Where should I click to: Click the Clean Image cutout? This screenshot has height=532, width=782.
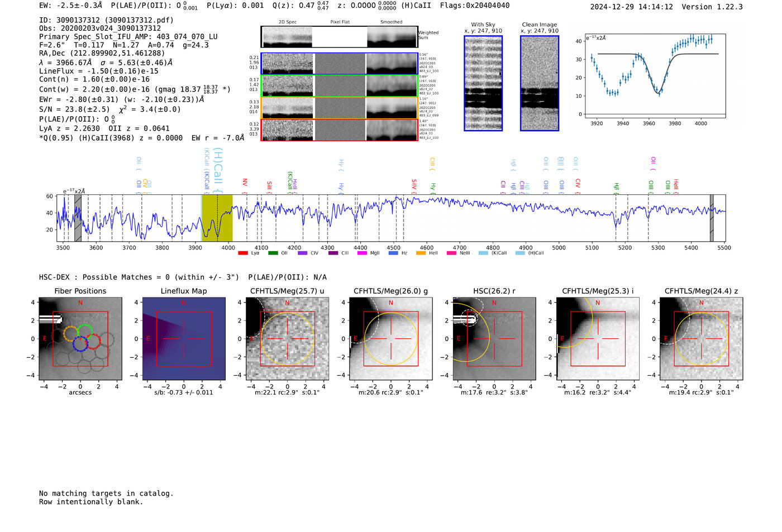[540, 83]
